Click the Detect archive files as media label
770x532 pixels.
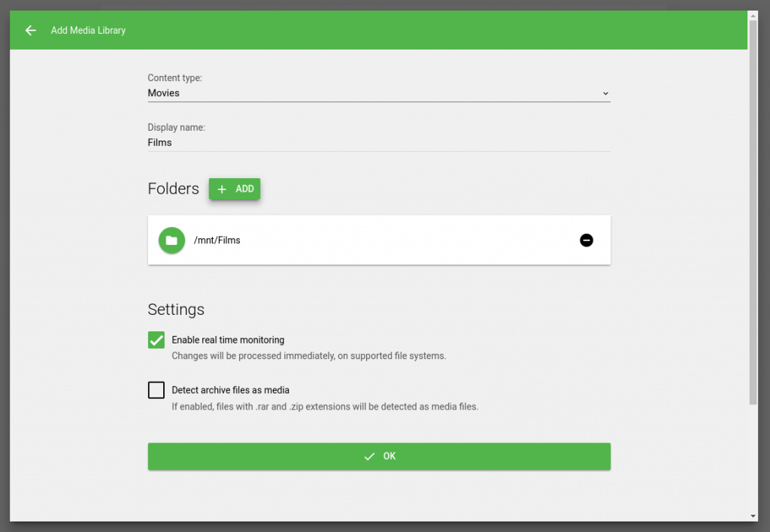(x=230, y=390)
